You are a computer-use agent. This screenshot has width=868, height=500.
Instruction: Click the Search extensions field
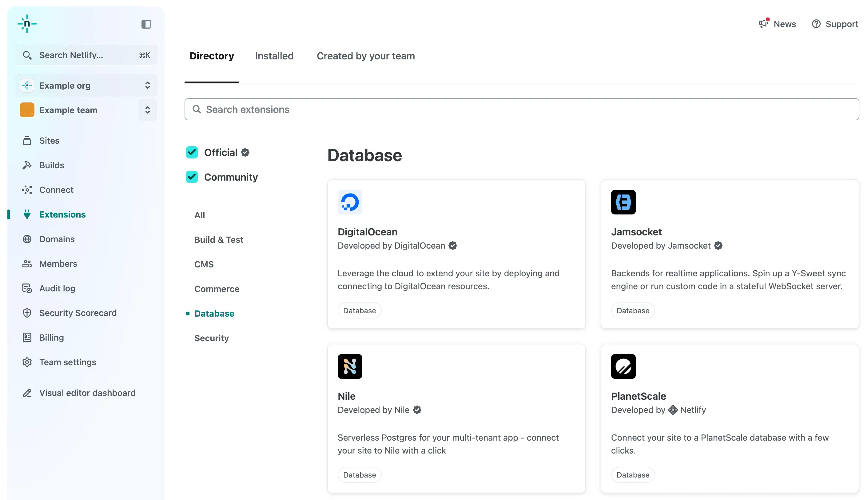tap(521, 110)
